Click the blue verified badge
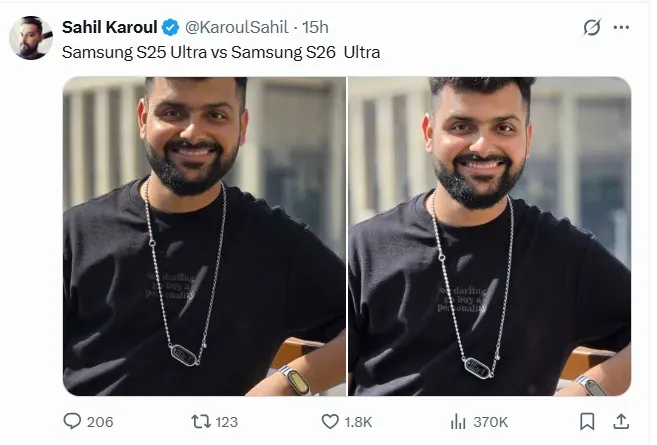The image size is (657, 445). coord(172,26)
